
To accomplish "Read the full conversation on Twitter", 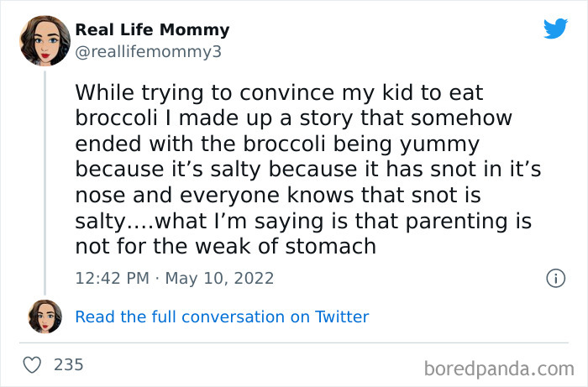I will click(222, 316).
